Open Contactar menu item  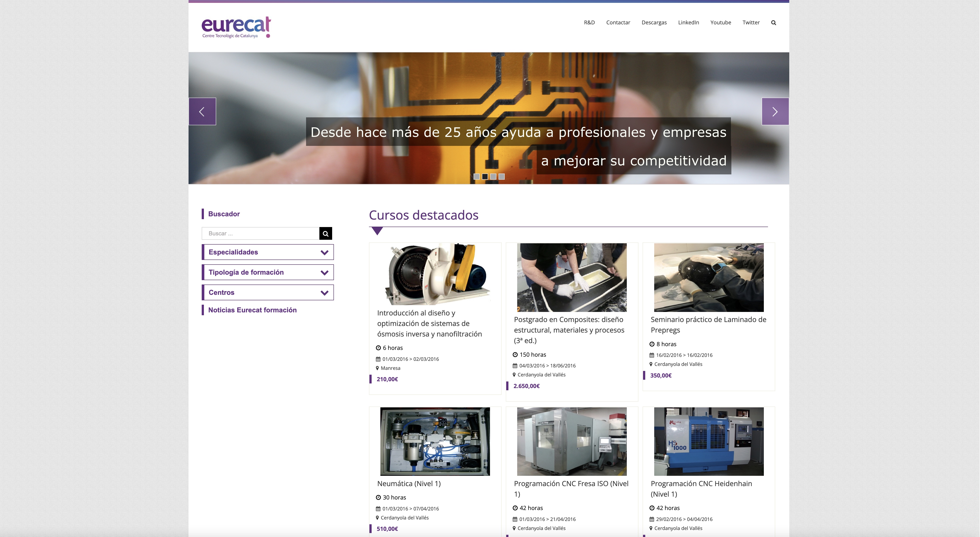click(618, 22)
